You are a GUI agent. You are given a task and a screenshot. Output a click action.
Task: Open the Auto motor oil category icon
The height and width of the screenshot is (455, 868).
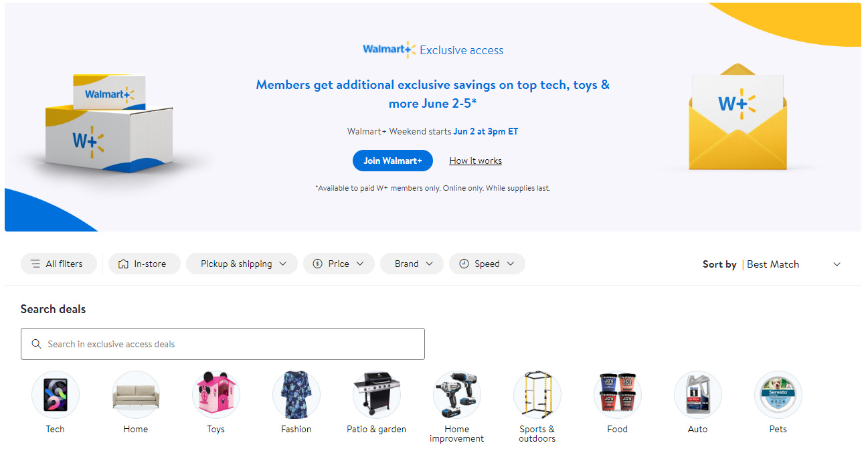pyautogui.click(x=698, y=395)
